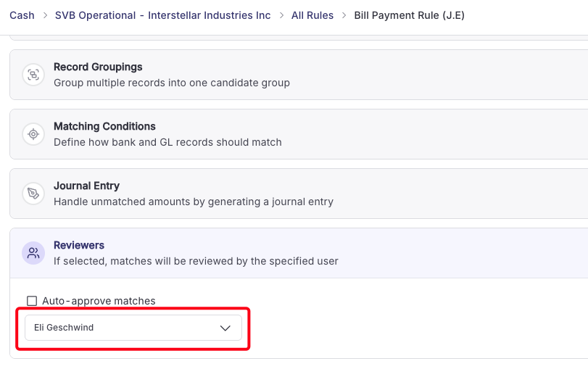
Task: Expand the Record Groupings section
Action: (299, 75)
